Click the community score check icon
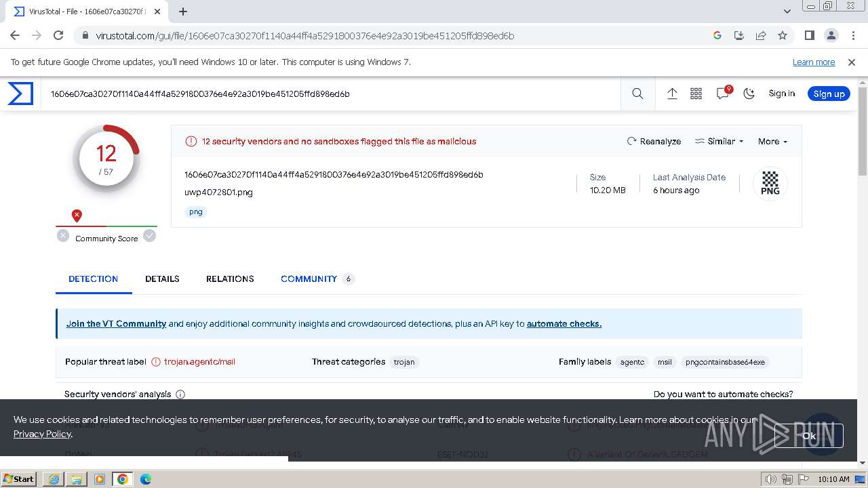The height and width of the screenshot is (488, 868). (149, 236)
